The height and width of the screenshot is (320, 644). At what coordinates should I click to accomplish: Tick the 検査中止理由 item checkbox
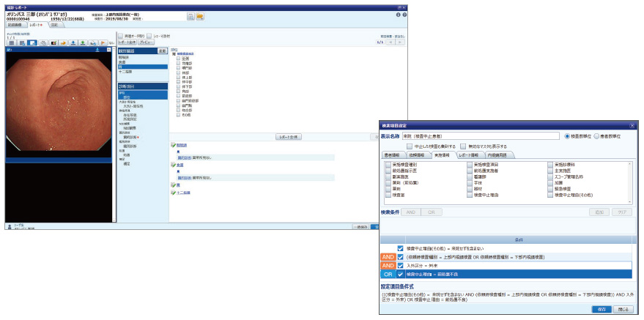(x=469, y=194)
